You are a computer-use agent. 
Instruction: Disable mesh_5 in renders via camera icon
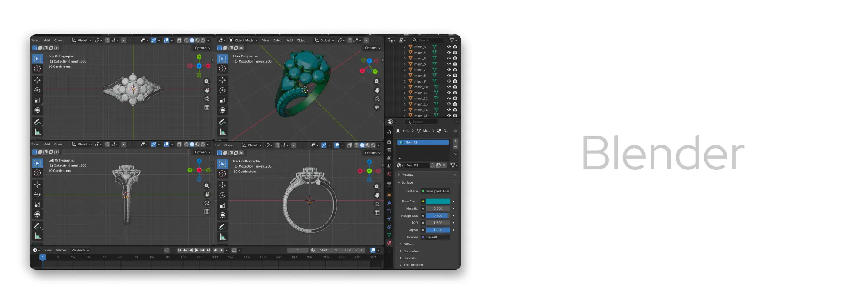[455, 58]
